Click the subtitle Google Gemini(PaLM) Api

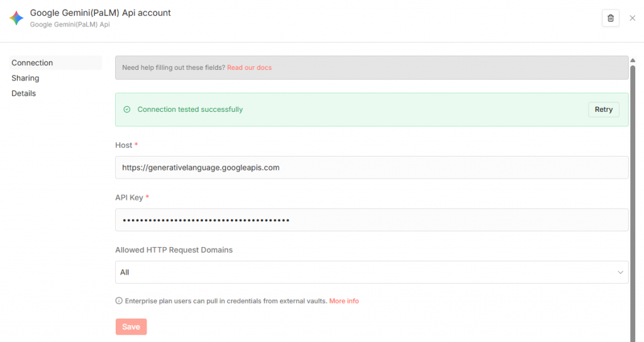click(70, 25)
